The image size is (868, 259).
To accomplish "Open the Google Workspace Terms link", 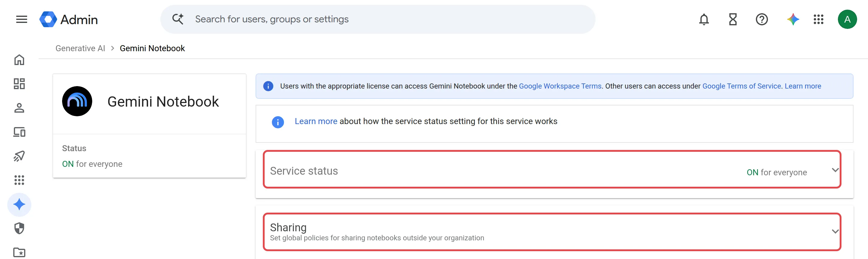I will coord(560,86).
